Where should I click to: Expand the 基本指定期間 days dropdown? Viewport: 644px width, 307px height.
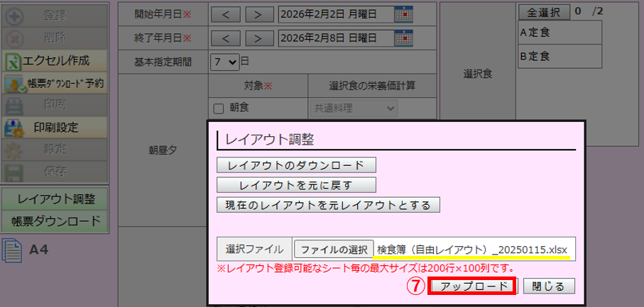tap(224, 62)
